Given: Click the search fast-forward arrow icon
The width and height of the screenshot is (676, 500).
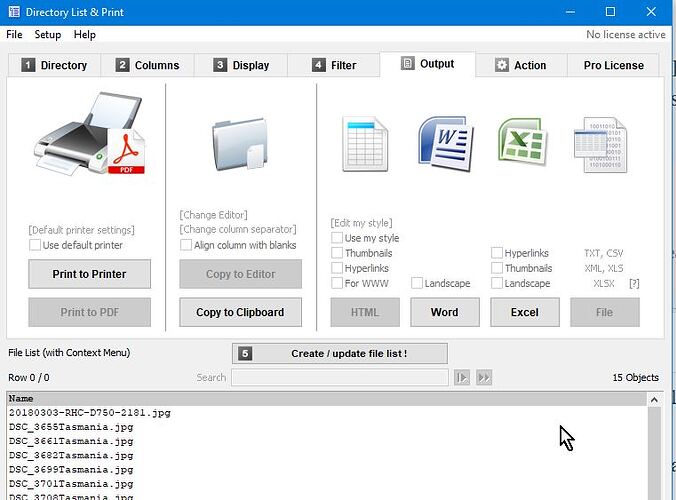Looking at the screenshot, I should pos(484,378).
